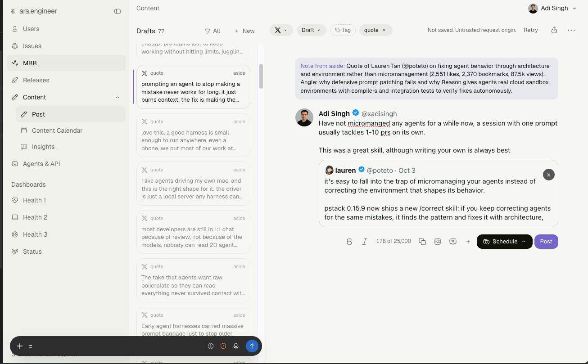Add a tag with the Tag button
This screenshot has width=588, height=364.
343,30
